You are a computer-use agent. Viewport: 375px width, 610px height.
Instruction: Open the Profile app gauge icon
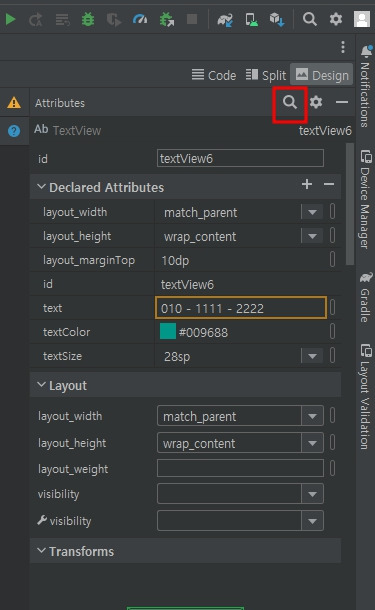click(140, 19)
